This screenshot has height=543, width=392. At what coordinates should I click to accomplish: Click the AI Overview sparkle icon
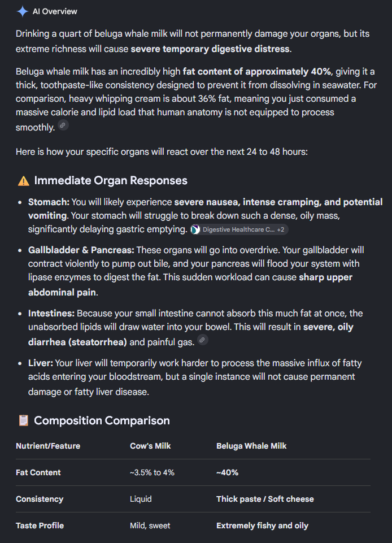(23, 11)
